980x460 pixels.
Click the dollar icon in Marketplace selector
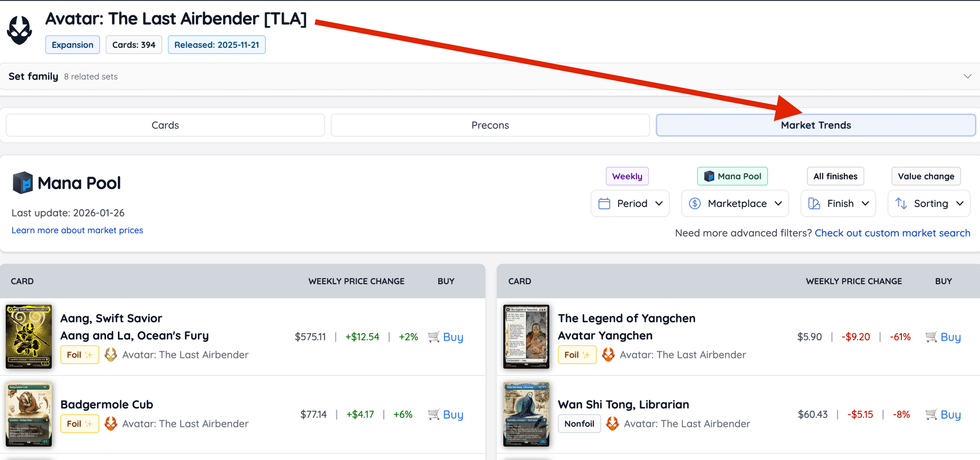695,203
